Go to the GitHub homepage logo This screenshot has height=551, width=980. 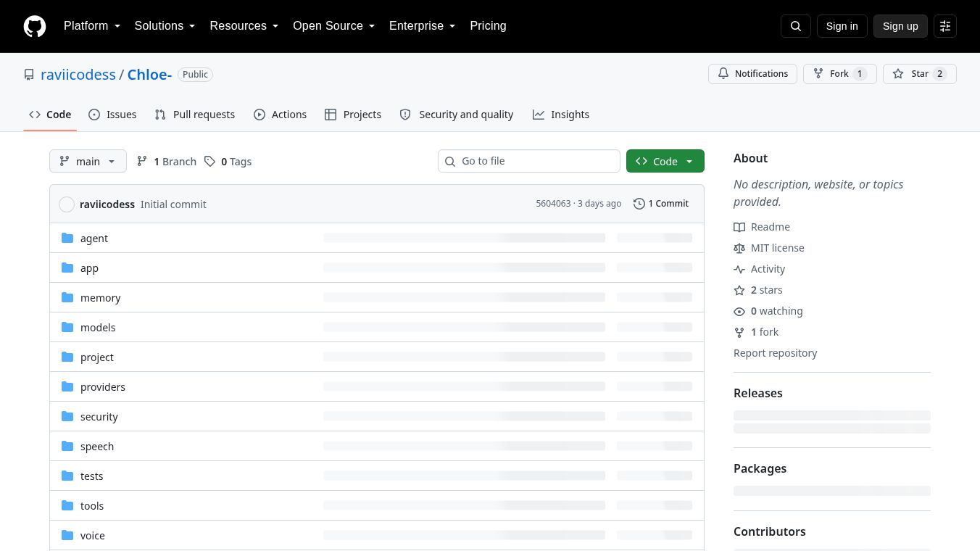35,26
